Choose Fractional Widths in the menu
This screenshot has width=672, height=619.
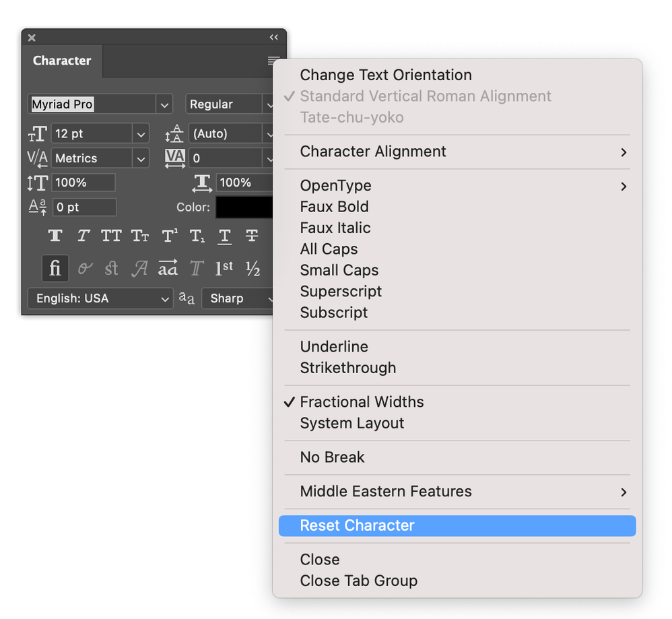coord(362,402)
